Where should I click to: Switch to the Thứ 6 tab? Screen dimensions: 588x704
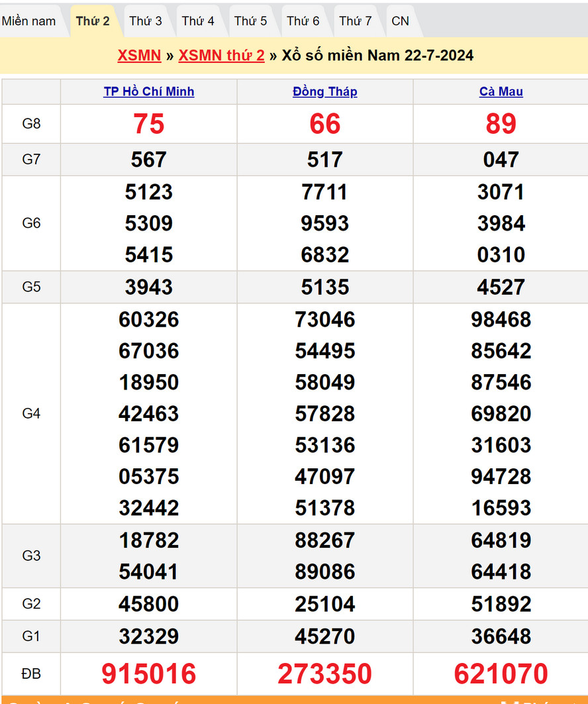pyautogui.click(x=303, y=21)
